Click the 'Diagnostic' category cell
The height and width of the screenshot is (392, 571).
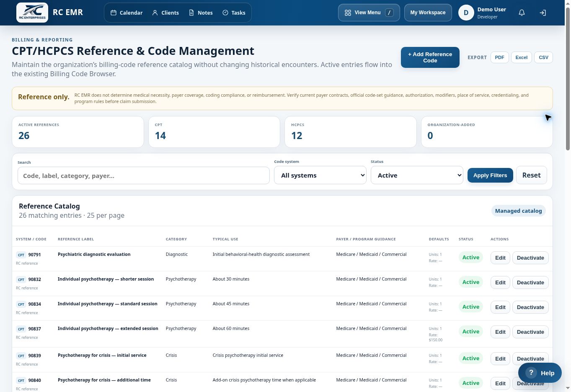tap(176, 254)
